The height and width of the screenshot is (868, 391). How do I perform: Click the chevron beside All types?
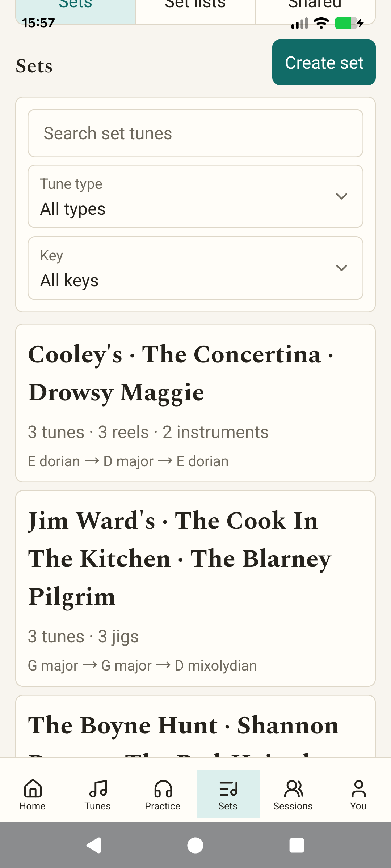coord(341,196)
